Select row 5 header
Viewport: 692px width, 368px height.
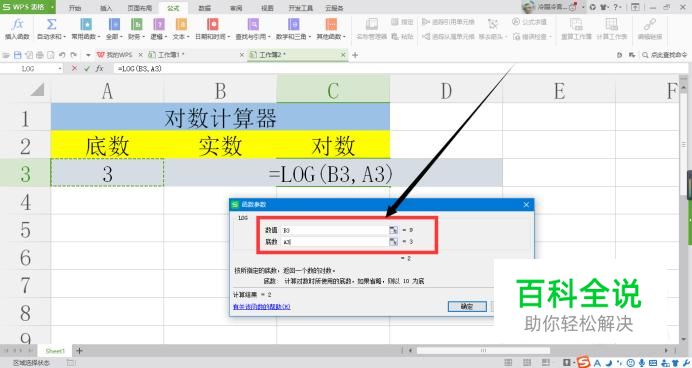[26, 229]
